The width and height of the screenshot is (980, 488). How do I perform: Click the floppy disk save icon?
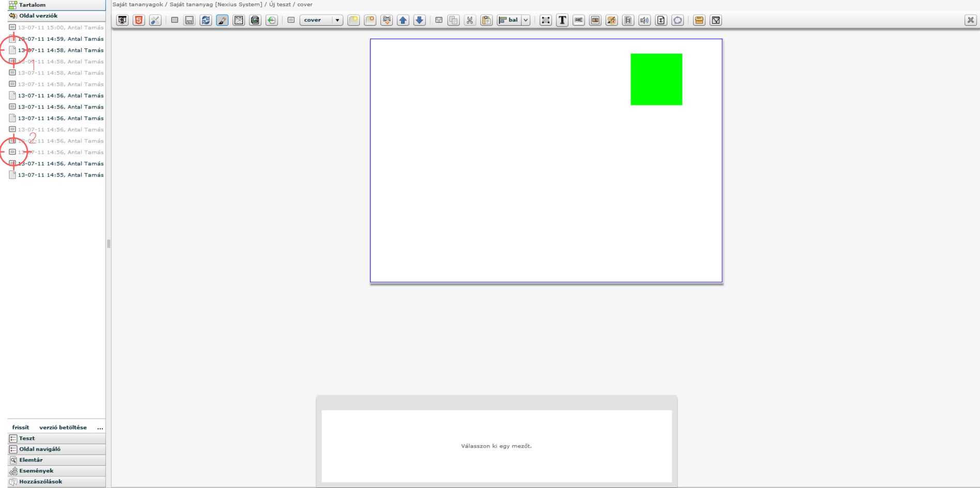189,20
